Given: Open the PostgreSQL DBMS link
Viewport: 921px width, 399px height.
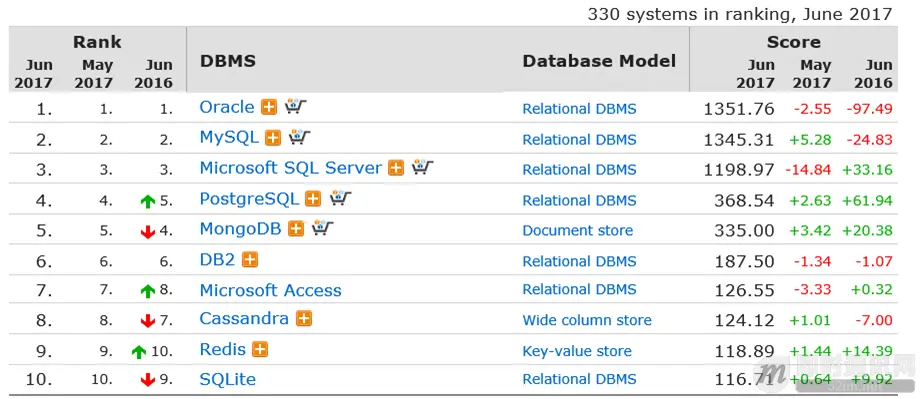Looking at the screenshot, I should 249,199.
